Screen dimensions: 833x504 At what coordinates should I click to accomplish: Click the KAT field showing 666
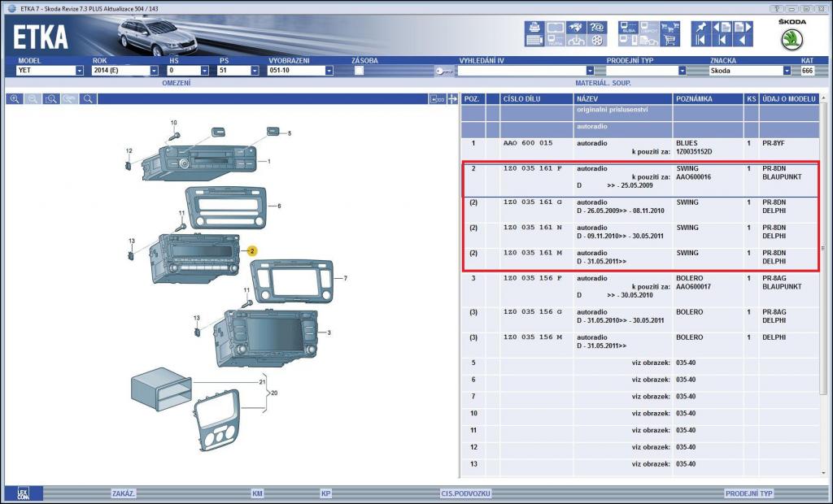coord(808,71)
